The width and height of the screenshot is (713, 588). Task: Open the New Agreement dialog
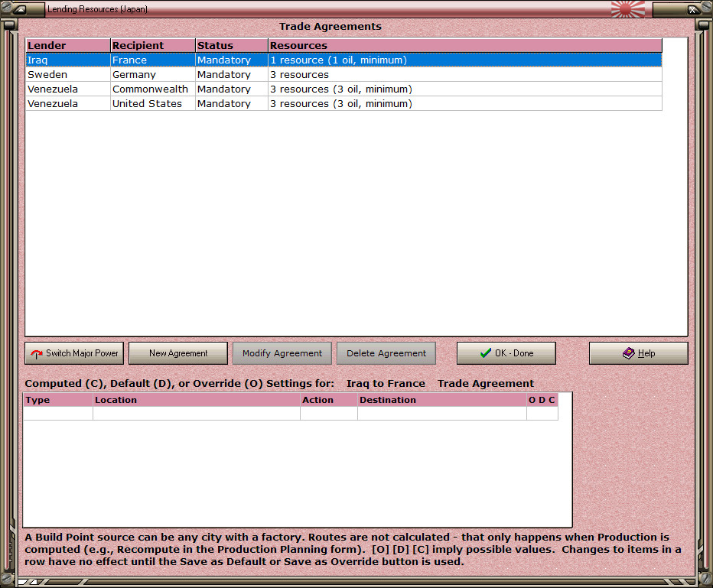pyautogui.click(x=178, y=353)
